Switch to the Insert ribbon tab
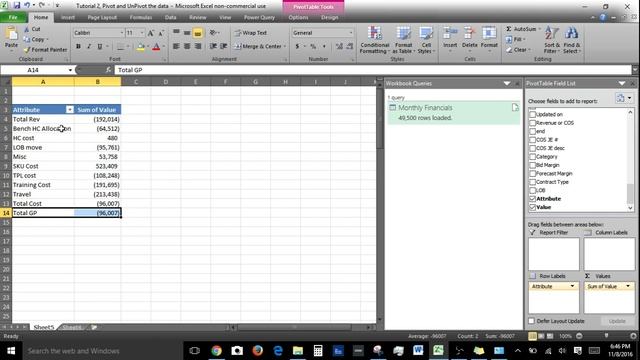This screenshot has height=360, width=640. (67, 18)
